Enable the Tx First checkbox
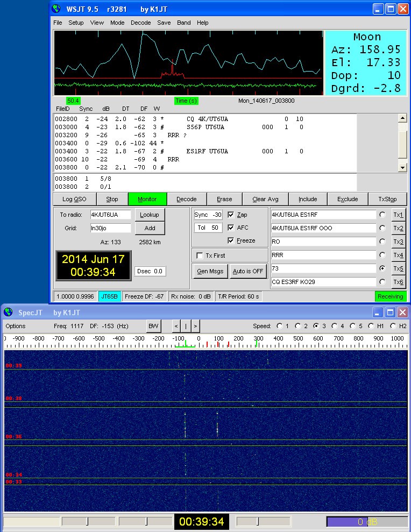The height and width of the screenshot is (532, 411). 200,256
